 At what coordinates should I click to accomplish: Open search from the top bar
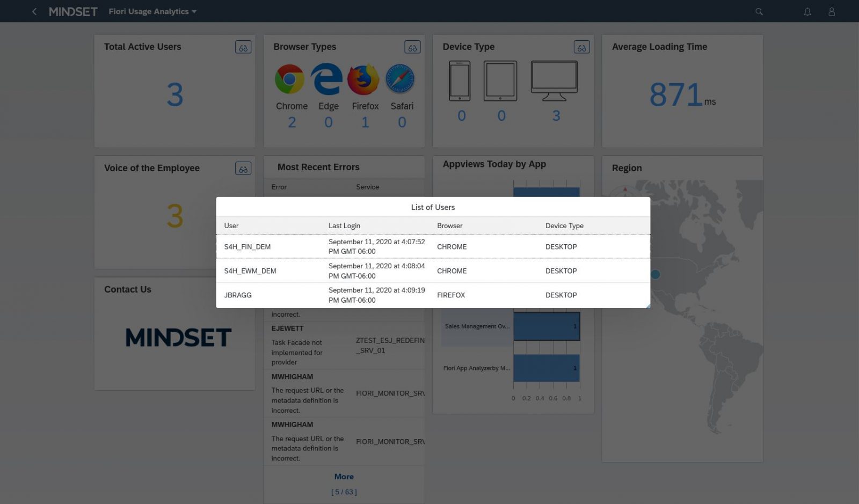(x=759, y=11)
